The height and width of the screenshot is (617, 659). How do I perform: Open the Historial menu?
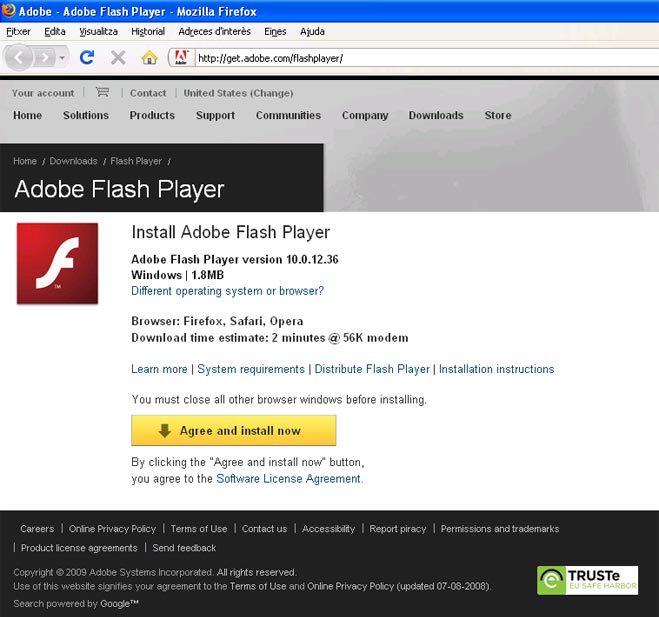(x=148, y=32)
